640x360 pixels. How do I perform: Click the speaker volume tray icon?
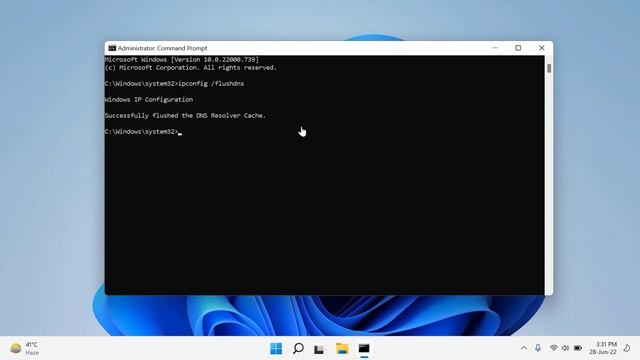click(565, 348)
